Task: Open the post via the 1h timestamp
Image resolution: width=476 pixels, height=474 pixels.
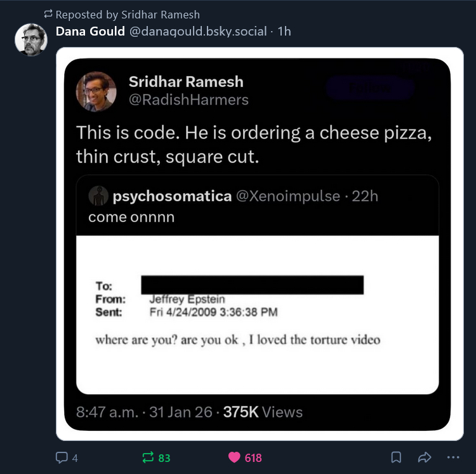Action: pyautogui.click(x=284, y=31)
